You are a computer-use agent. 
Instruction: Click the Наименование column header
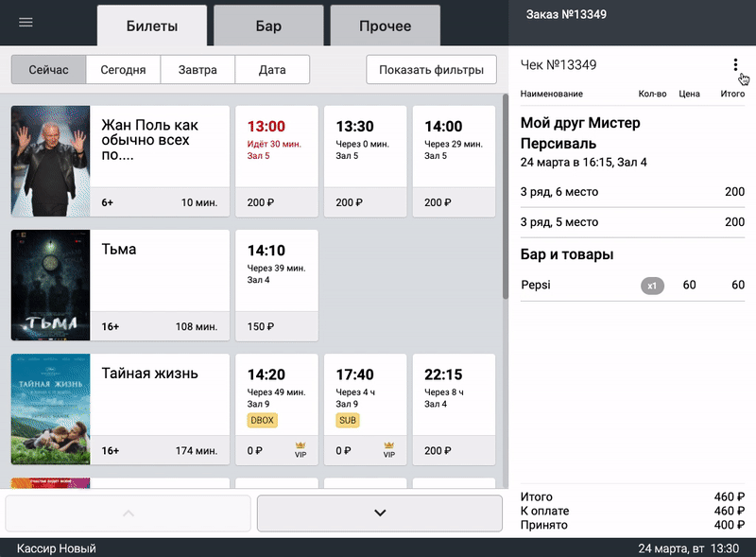tap(552, 94)
